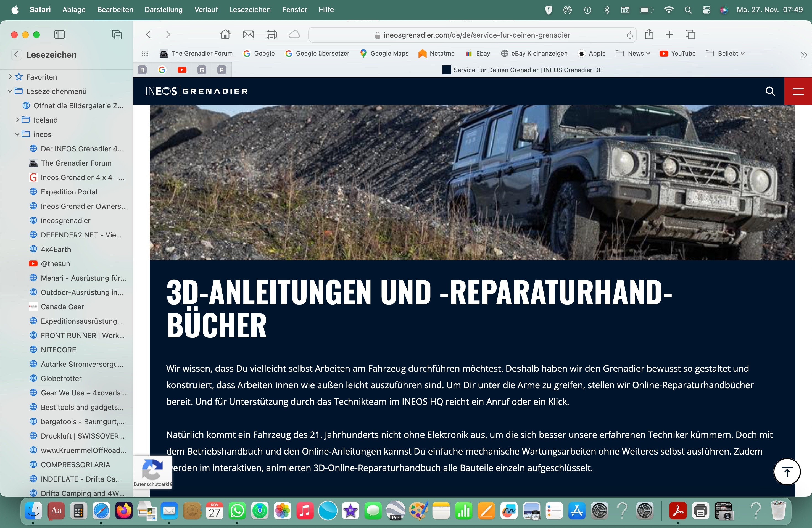812x528 pixels.
Task: Open the Lesezeichen menu bar item
Action: click(x=250, y=10)
